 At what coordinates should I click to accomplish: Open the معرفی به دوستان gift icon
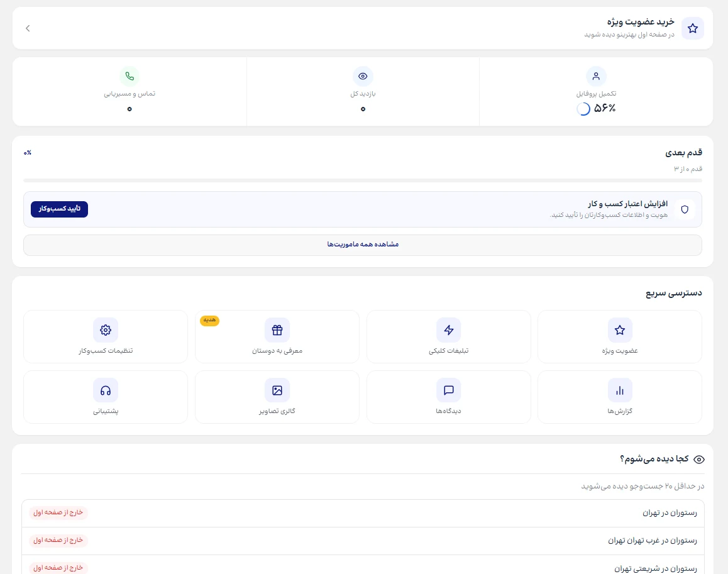click(x=277, y=329)
